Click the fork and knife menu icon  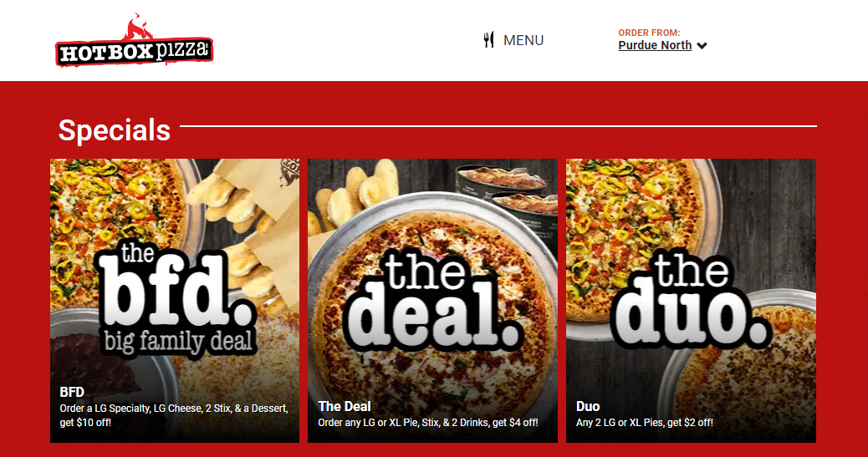tap(488, 40)
